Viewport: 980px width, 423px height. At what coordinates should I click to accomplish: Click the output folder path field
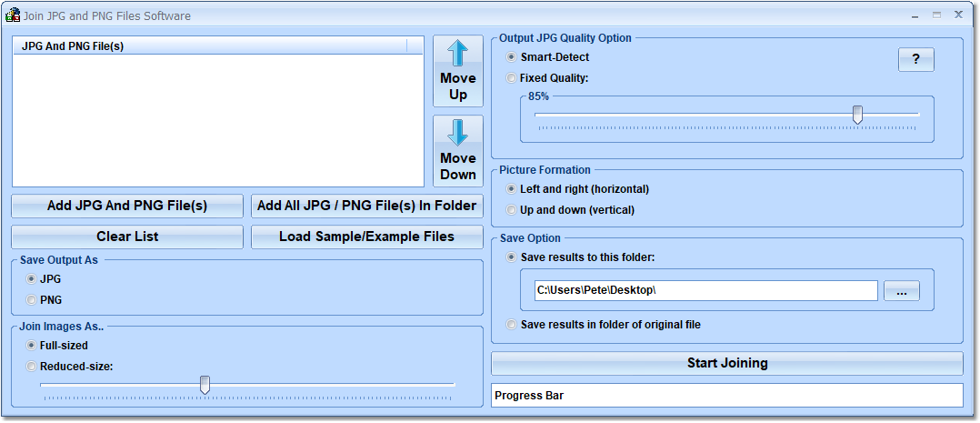(706, 291)
